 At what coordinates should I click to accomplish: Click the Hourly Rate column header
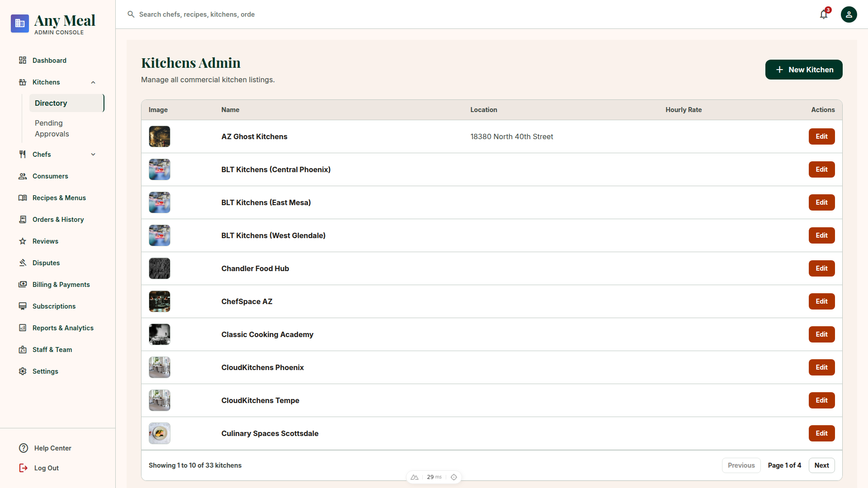684,110
